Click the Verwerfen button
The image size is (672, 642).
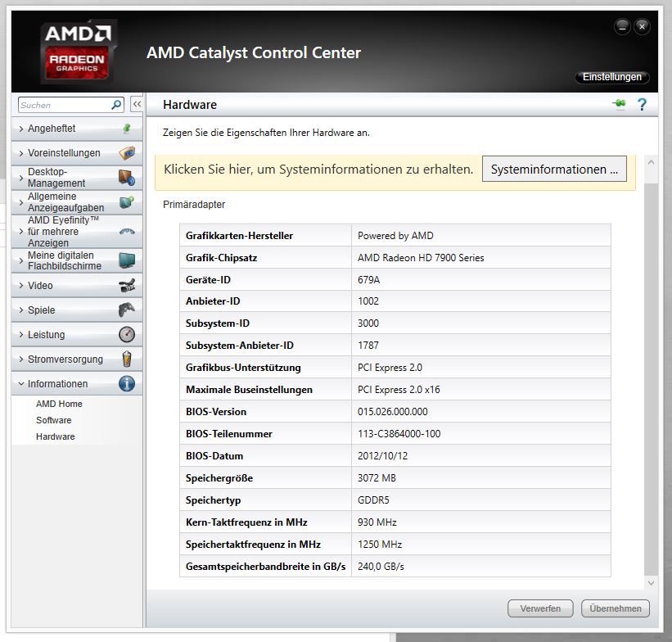click(540, 608)
